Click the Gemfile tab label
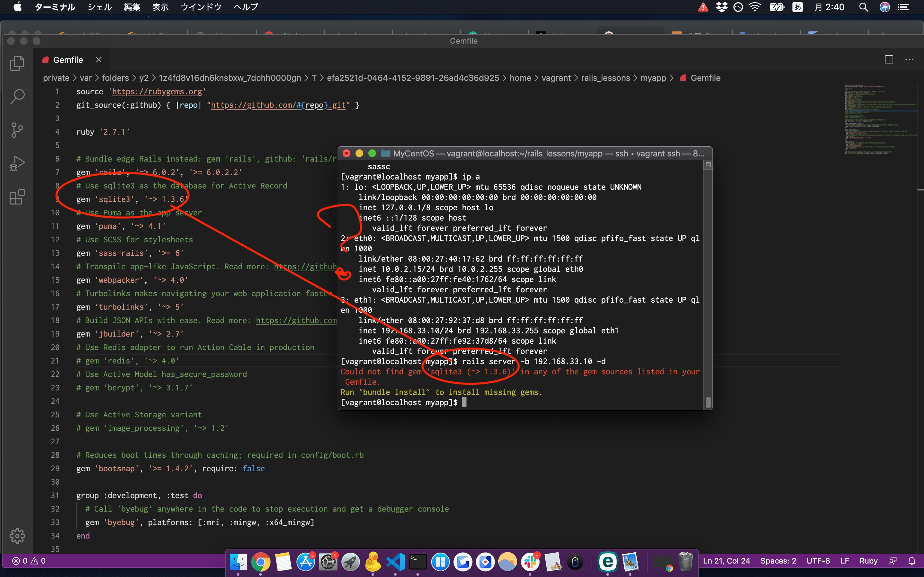The width and height of the screenshot is (924, 577). pyautogui.click(x=68, y=59)
